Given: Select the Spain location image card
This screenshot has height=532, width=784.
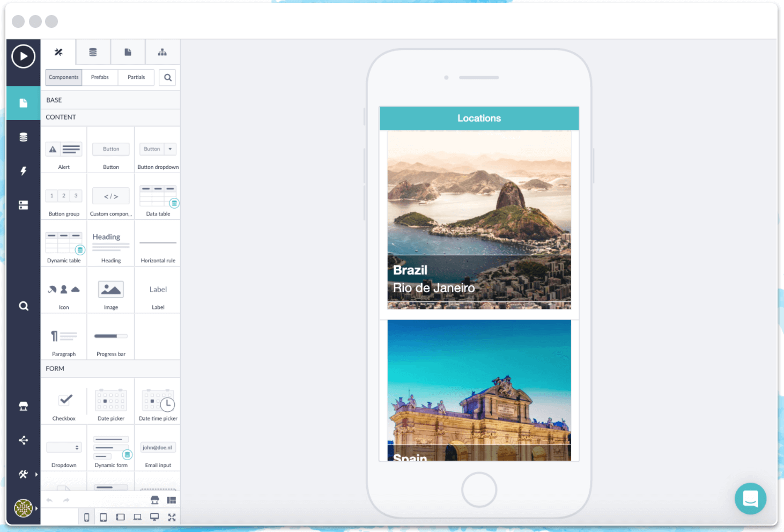Looking at the screenshot, I should tap(479, 390).
